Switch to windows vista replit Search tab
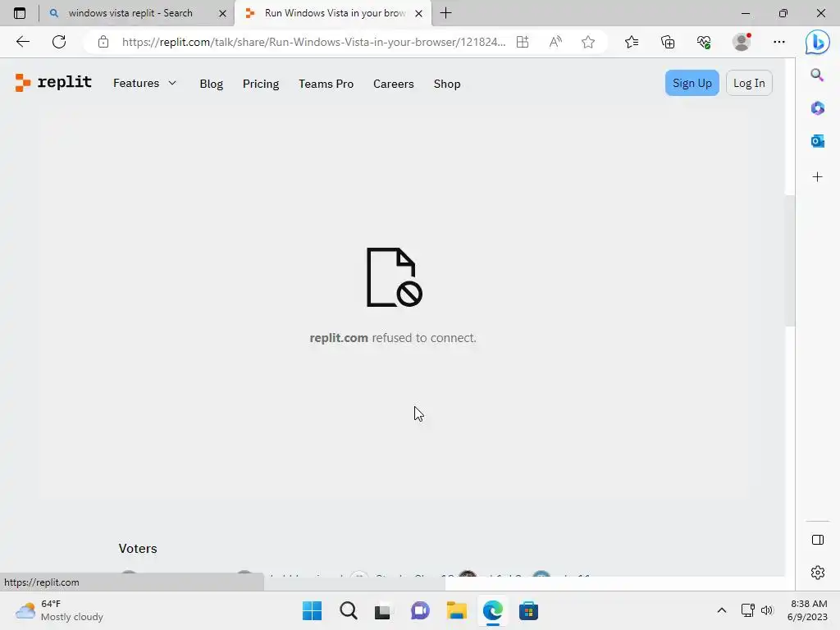 (130, 13)
